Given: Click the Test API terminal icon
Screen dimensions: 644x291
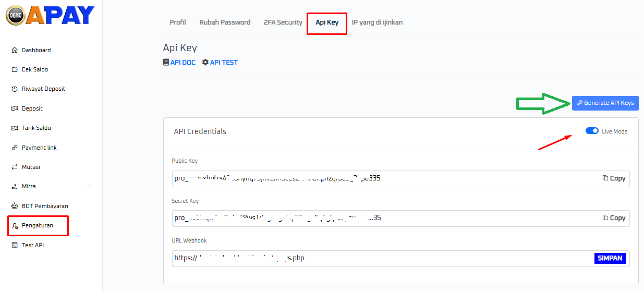Looking at the screenshot, I should (15, 245).
